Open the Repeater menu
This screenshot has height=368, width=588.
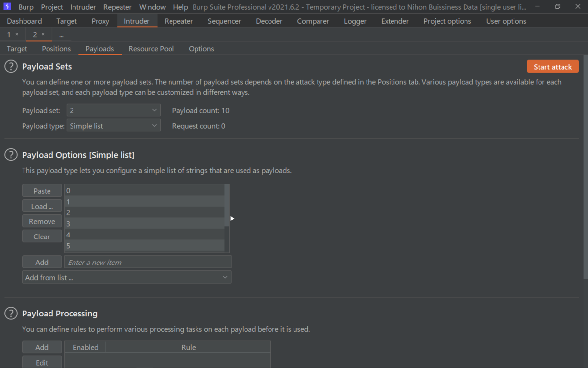[118, 7]
